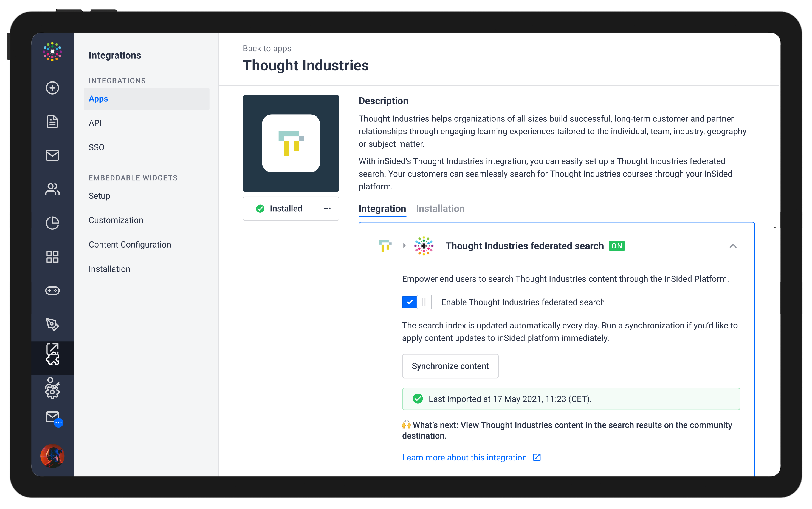Click the Thought Industries small logo icon

tap(385, 246)
